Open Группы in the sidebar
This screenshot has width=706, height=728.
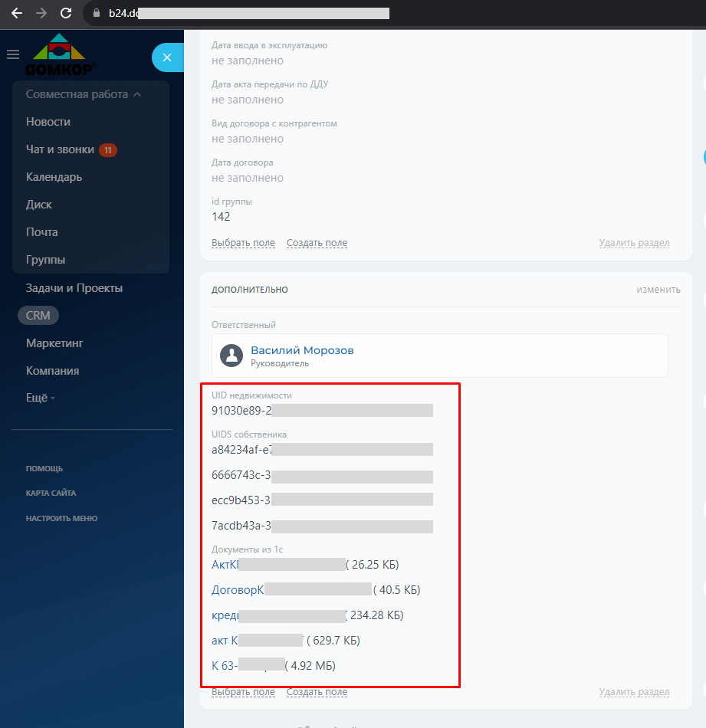coord(45,260)
